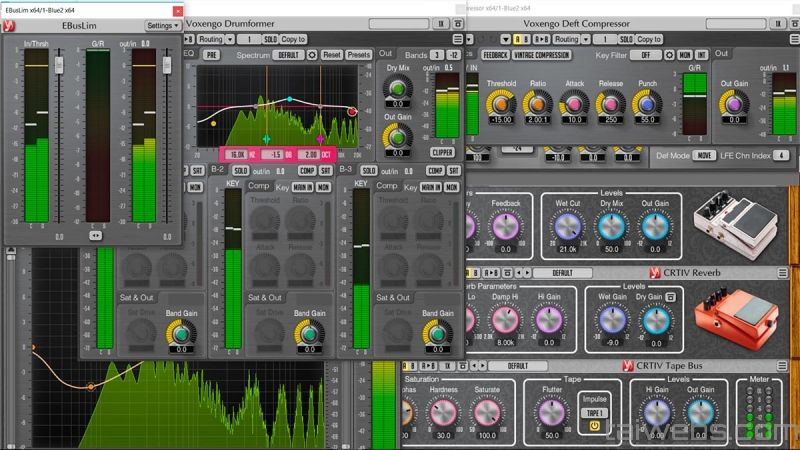Click CRTIV Reverb bypass icon beside A►B
This screenshot has height=450, width=800.
coord(508,273)
